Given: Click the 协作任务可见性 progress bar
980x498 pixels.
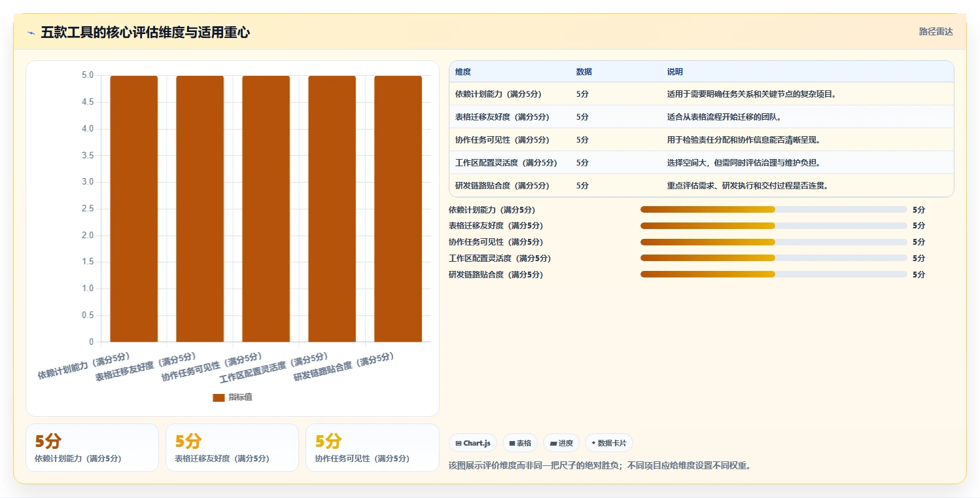Looking at the screenshot, I should click(x=773, y=241).
